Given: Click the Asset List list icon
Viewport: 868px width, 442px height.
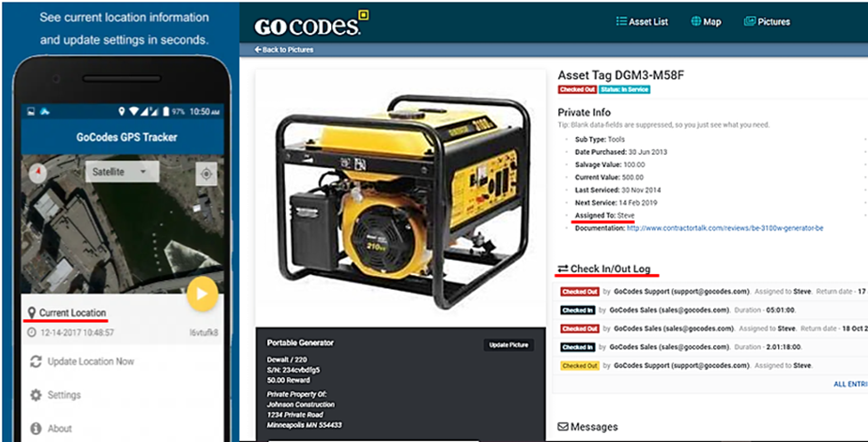Looking at the screenshot, I should tap(621, 21).
